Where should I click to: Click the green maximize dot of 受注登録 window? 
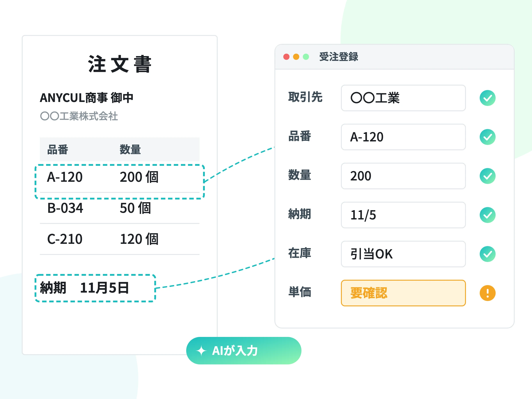tap(306, 57)
